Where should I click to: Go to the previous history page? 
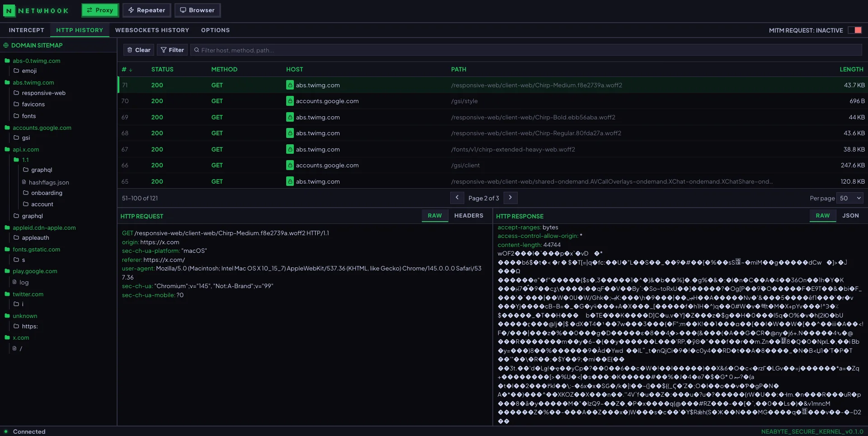coord(457,198)
